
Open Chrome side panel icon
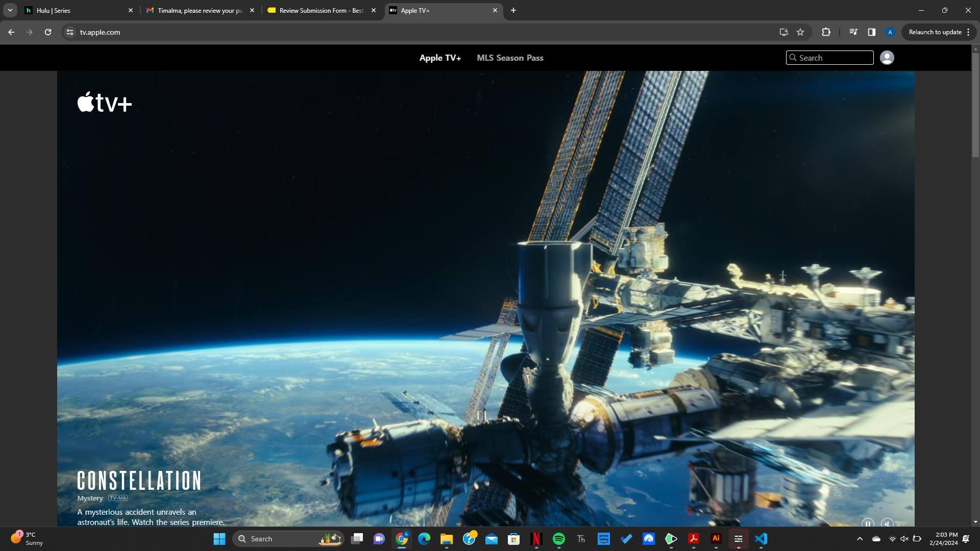coord(871,32)
